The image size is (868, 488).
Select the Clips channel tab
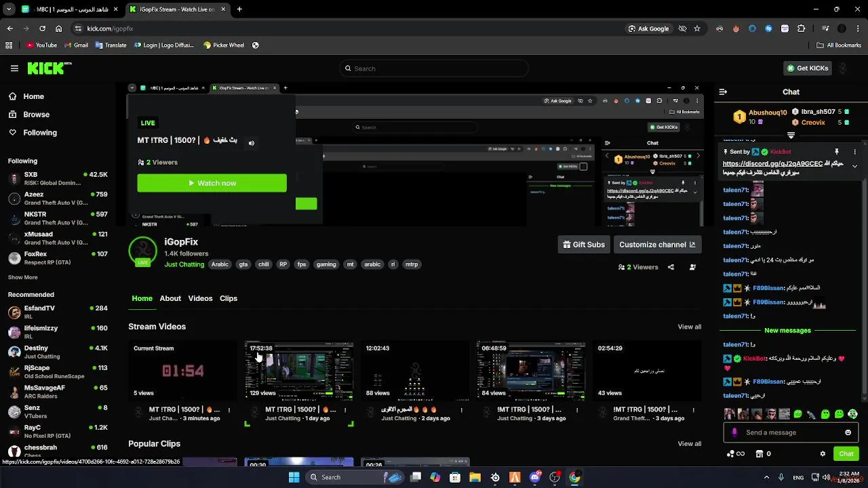click(x=229, y=298)
